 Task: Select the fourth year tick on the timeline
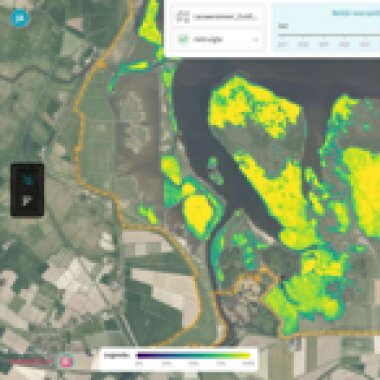[x=345, y=44]
